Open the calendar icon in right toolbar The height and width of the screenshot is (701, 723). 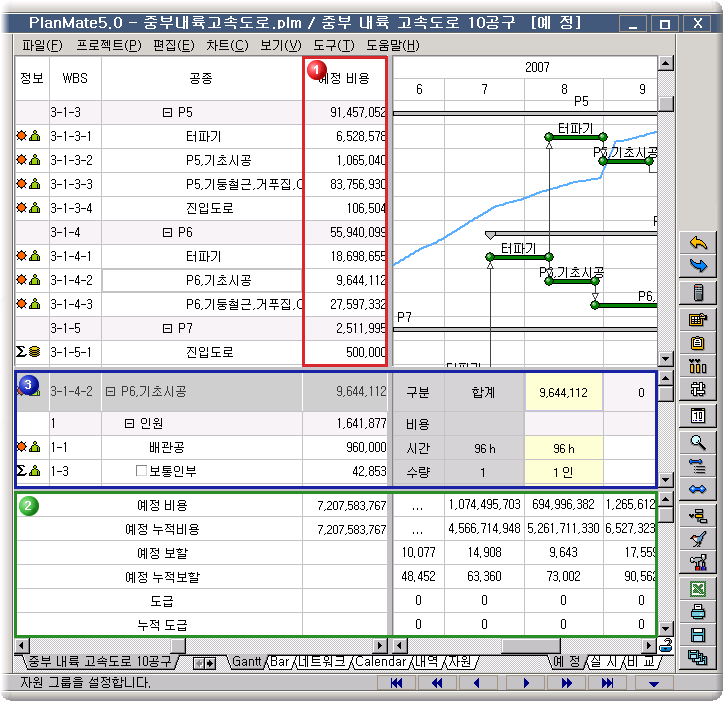(x=698, y=415)
